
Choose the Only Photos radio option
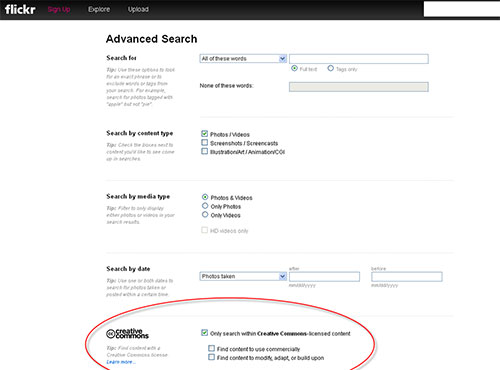tap(205, 206)
